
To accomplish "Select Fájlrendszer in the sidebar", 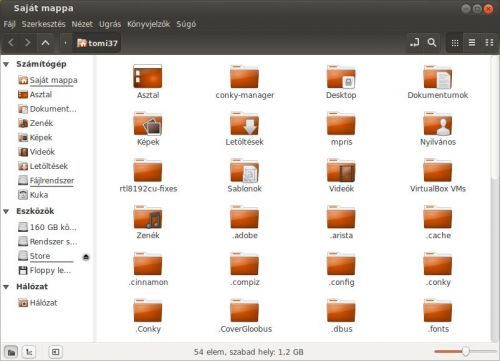I will [46, 180].
